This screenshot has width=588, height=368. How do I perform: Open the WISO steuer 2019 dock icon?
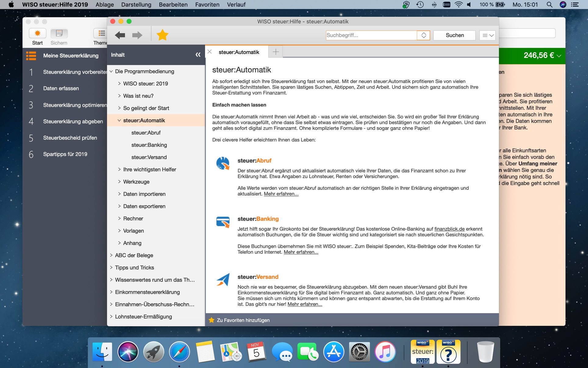(x=422, y=352)
